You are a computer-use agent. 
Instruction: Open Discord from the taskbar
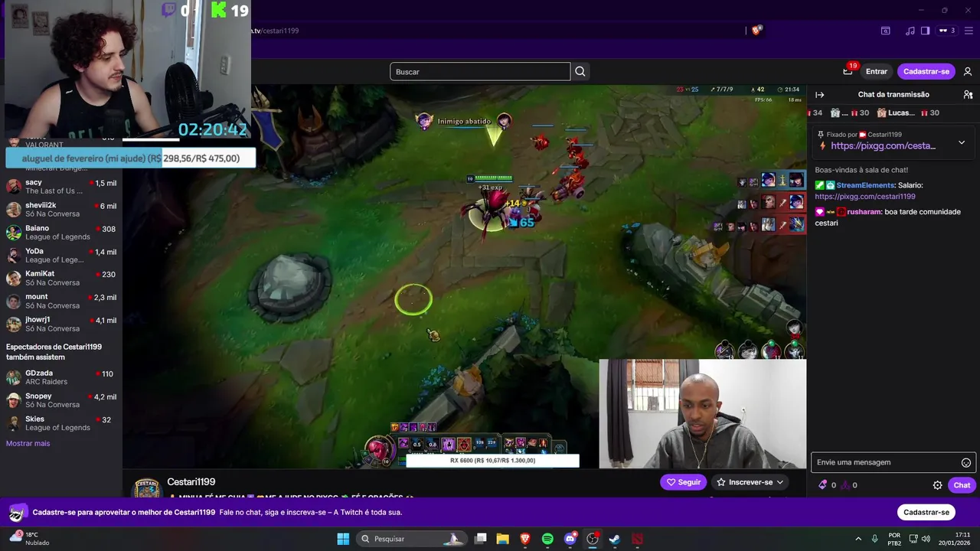(570, 539)
